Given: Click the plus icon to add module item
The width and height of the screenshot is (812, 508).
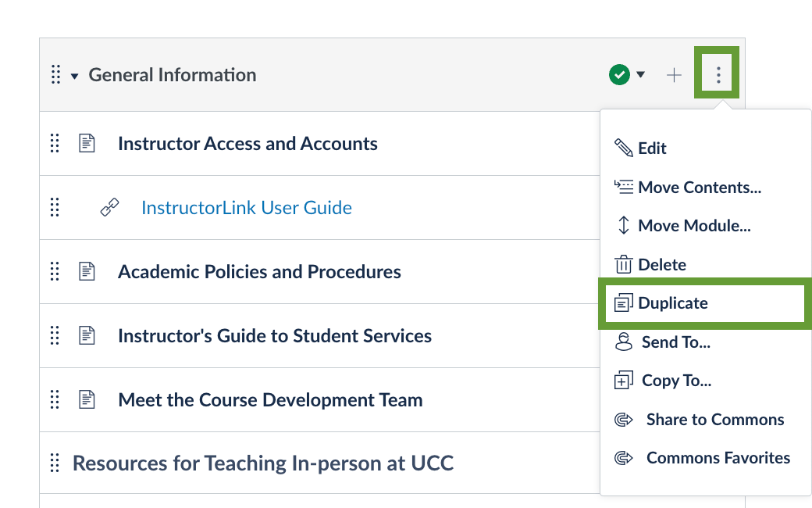Looking at the screenshot, I should [674, 75].
